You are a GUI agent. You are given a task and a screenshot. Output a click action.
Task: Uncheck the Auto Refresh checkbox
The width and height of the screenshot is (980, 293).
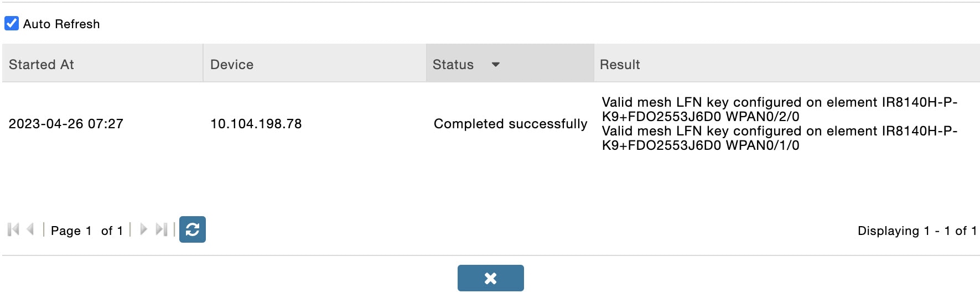(12, 23)
